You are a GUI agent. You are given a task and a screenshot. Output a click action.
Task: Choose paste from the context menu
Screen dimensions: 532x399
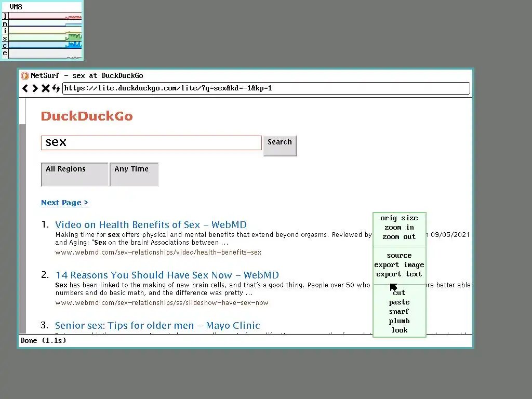tap(399, 302)
